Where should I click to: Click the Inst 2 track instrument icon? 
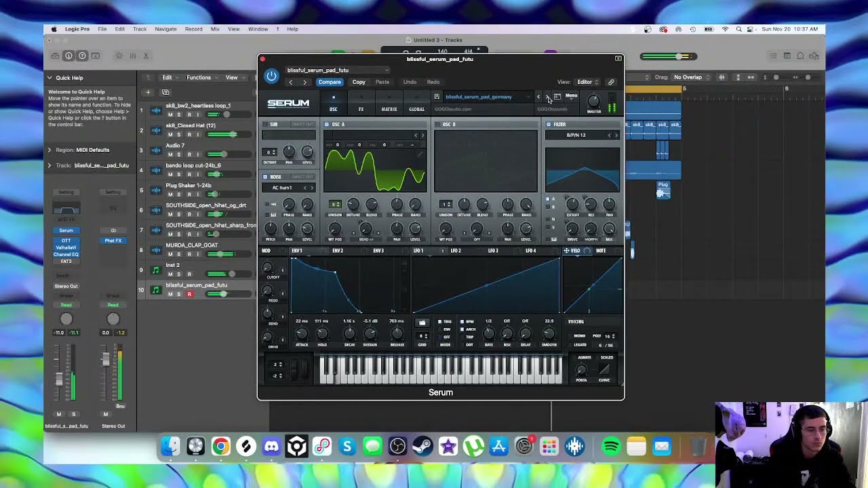tap(155, 270)
